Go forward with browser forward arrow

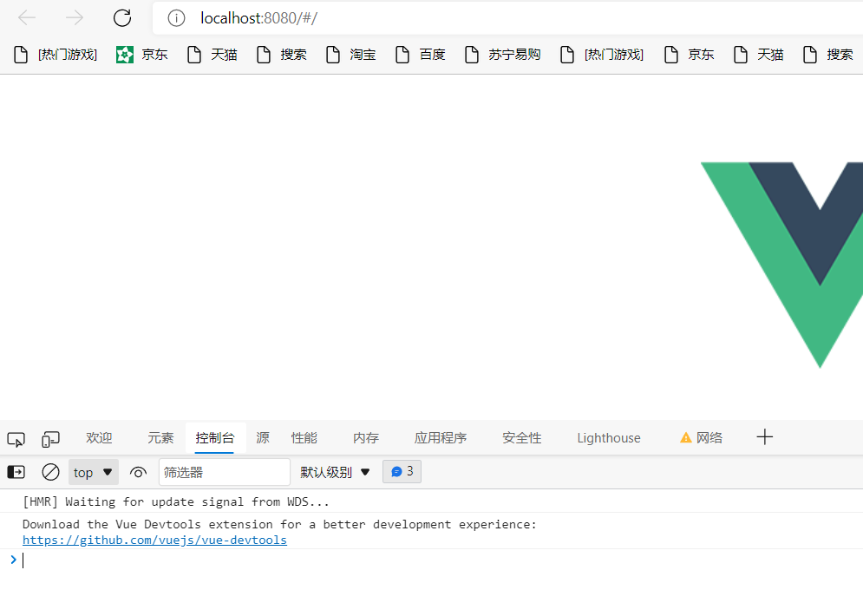click(x=75, y=18)
